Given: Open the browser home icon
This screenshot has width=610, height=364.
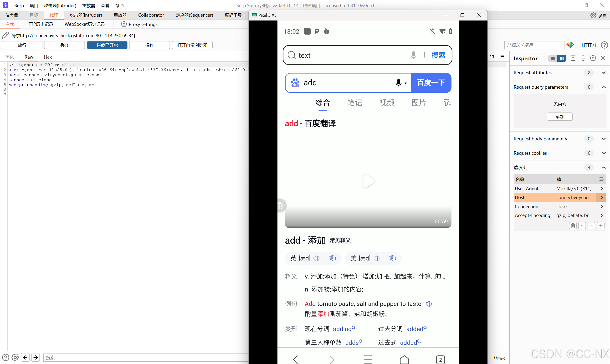Looking at the screenshot, I should [404, 359].
